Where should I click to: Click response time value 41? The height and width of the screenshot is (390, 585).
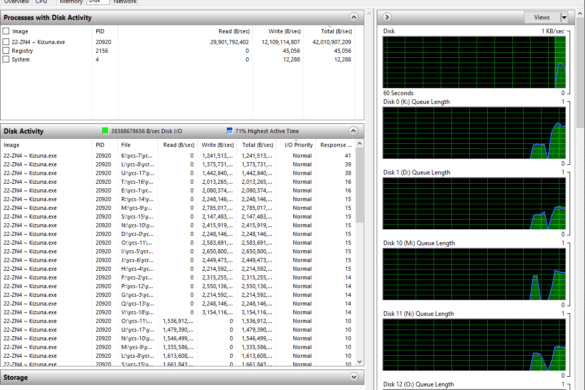click(x=348, y=156)
